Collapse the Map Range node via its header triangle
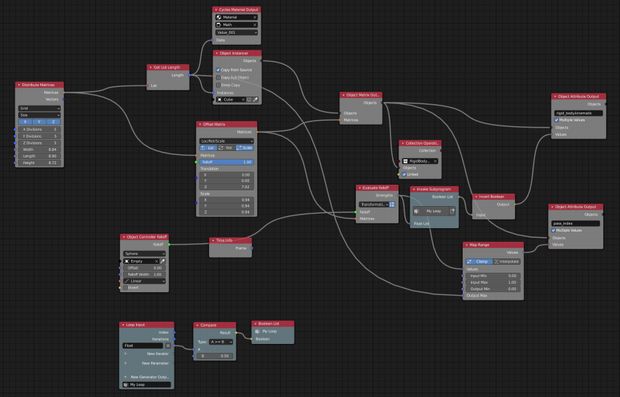This screenshot has width=620, height=397. point(467,245)
